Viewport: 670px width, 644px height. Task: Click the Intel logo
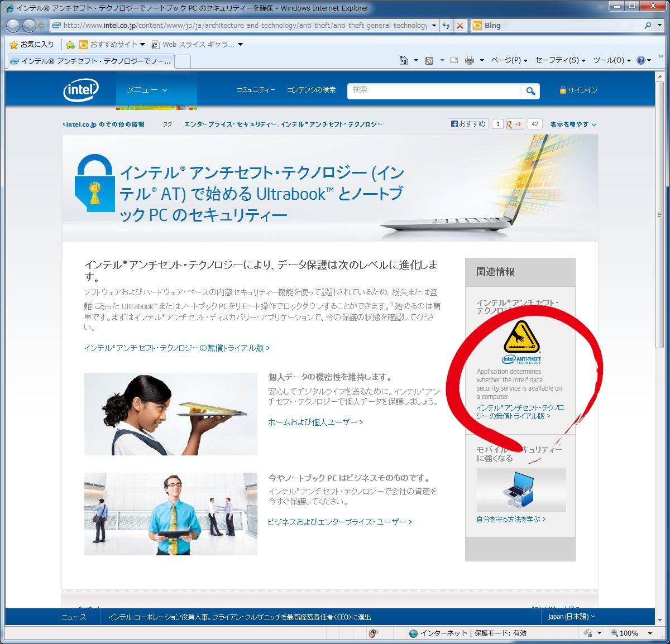[x=81, y=90]
